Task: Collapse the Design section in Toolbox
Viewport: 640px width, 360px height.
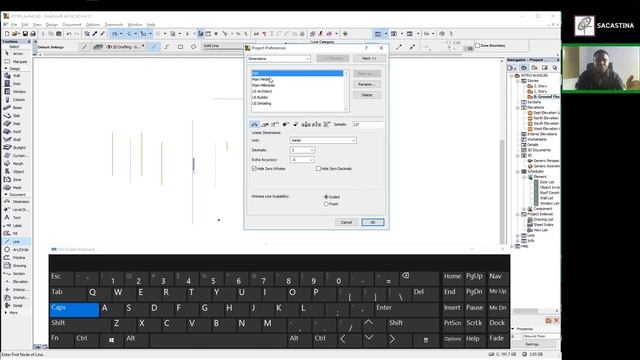Action: coord(6,69)
